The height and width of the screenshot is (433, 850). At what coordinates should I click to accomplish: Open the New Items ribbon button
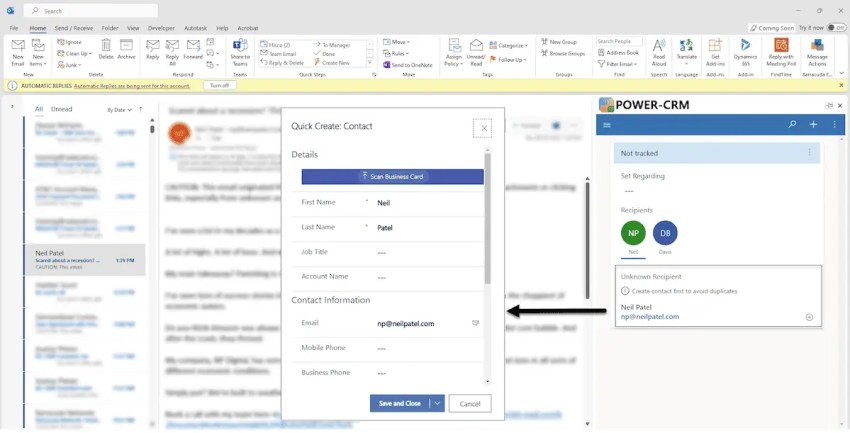click(38, 52)
